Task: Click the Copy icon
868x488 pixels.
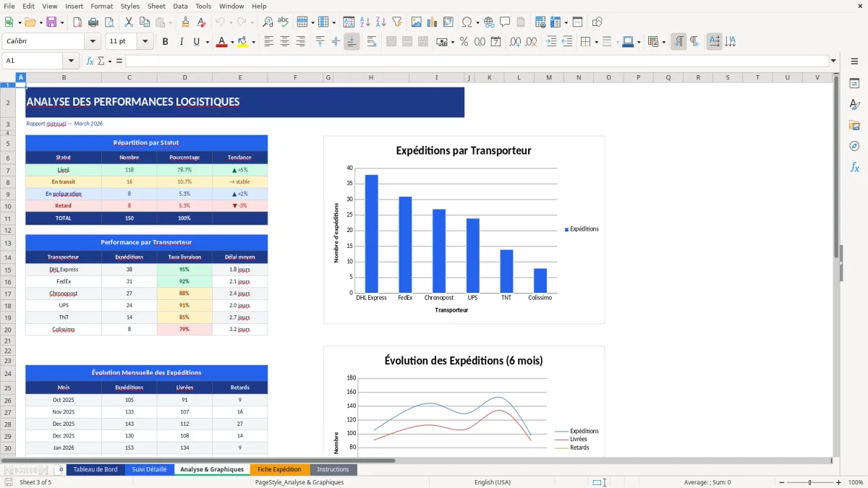Action: [x=145, y=22]
